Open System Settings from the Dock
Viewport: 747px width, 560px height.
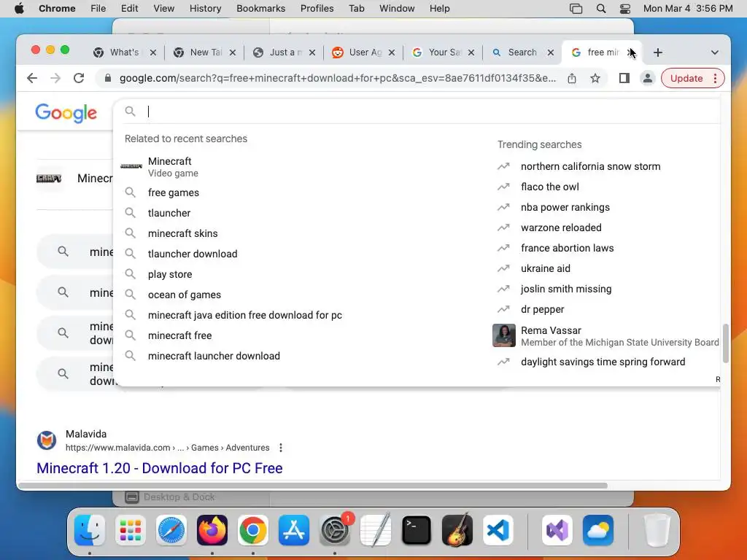point(334,530)
